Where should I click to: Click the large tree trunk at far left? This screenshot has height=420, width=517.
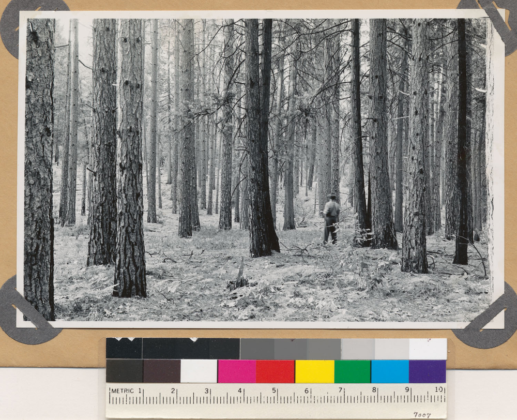39,171
